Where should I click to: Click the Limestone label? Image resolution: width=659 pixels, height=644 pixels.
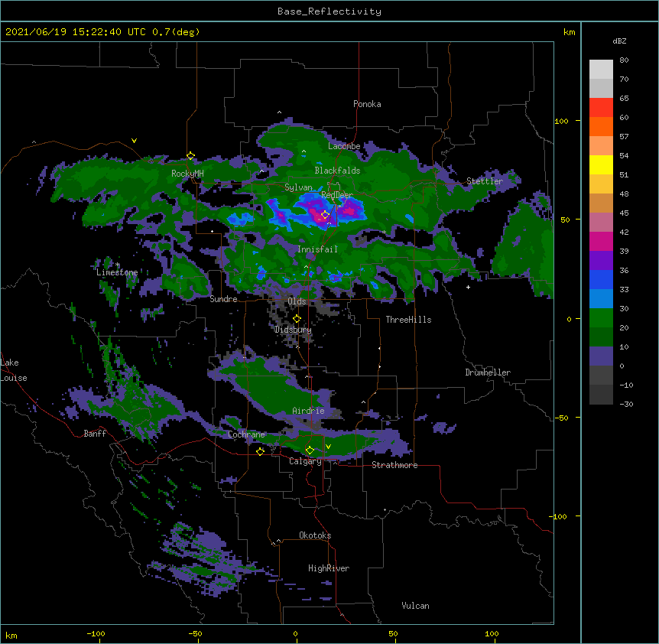tap(117, 272)
